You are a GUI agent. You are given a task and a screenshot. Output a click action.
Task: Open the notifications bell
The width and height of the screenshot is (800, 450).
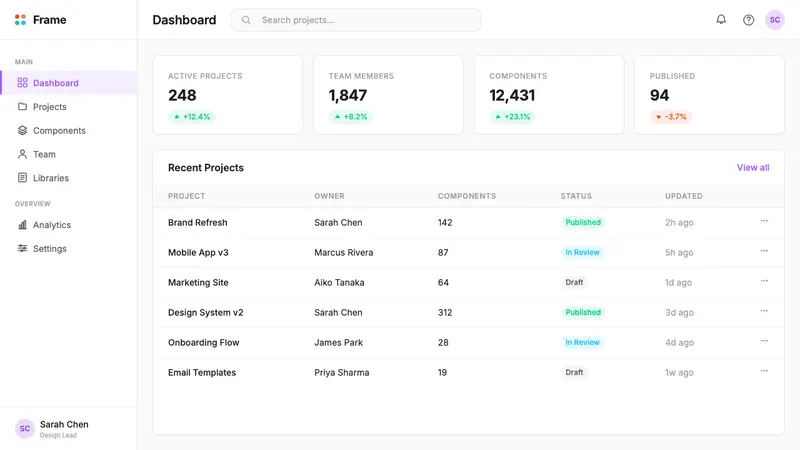coord(721,19)
